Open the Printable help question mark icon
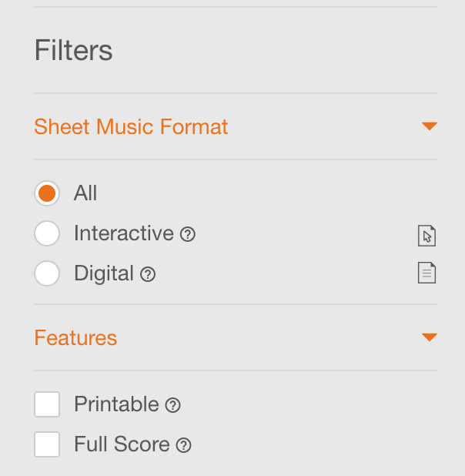This screenshot has width=465, height=476. pyautogui.click(x=172, y=405)
